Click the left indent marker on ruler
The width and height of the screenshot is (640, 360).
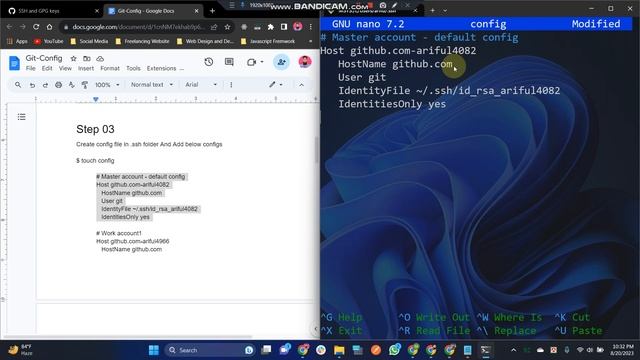point(96,99)
